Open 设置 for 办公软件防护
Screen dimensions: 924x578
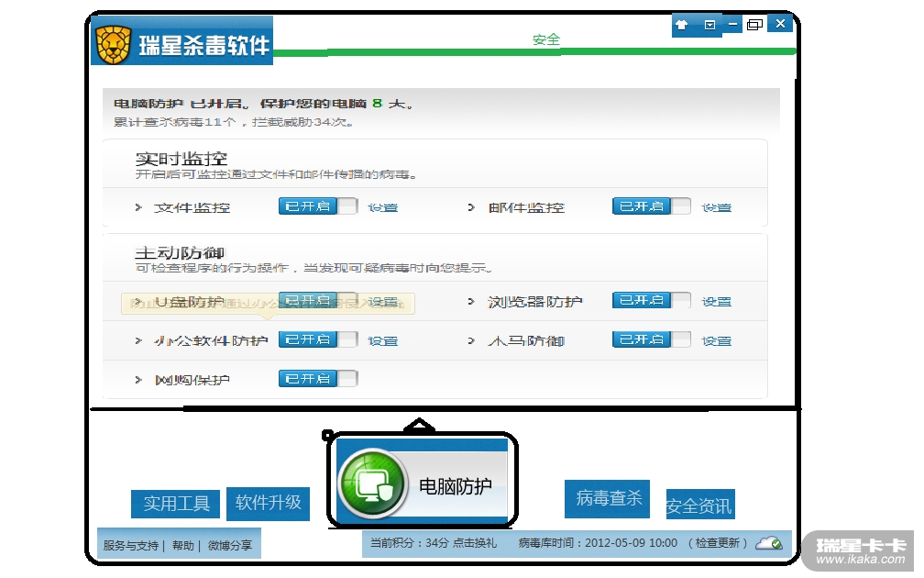pos(383,341)
